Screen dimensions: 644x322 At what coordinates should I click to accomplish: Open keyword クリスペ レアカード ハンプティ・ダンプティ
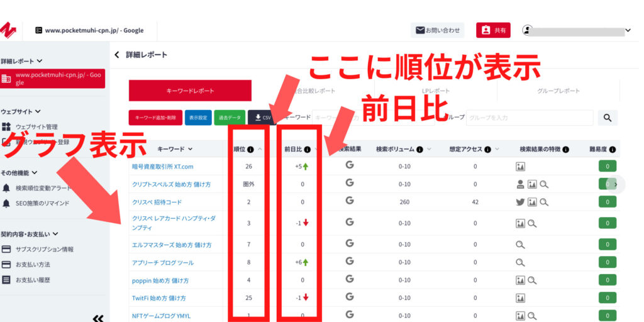click(x=174, y=223)
